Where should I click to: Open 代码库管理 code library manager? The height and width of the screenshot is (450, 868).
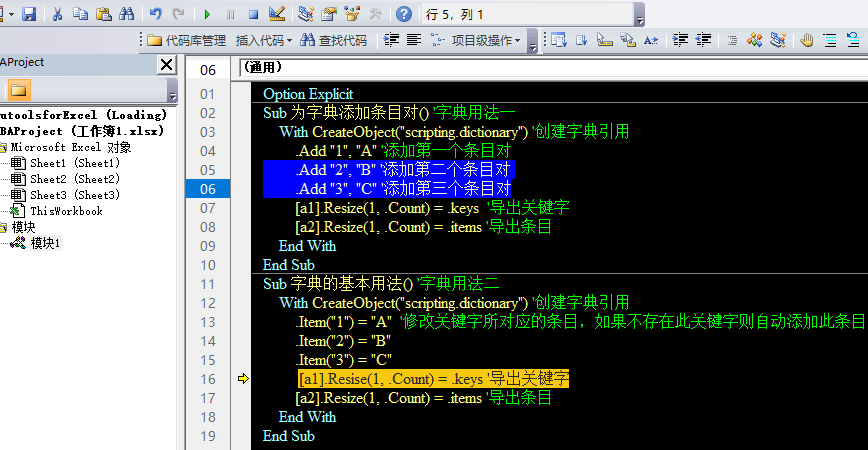pyautogui.click(x=187, y=40)
